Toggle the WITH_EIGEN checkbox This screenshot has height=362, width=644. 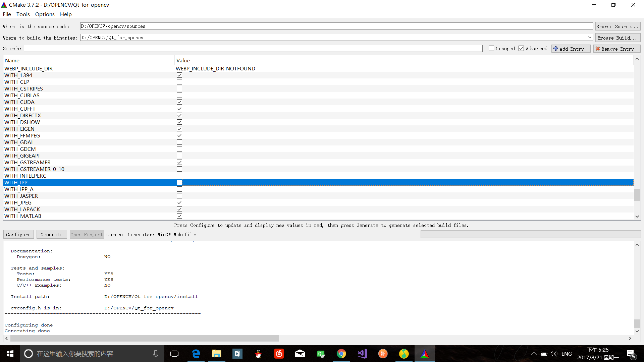pos(179,129)
